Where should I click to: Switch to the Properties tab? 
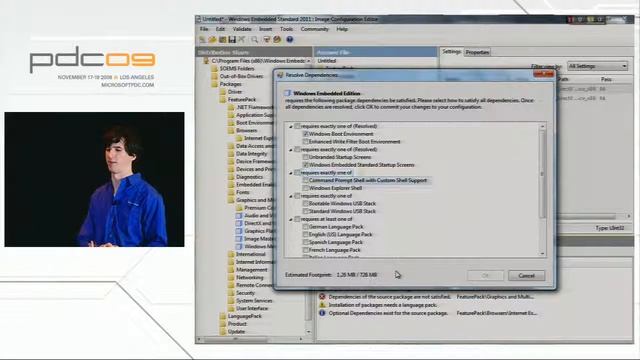478,52
